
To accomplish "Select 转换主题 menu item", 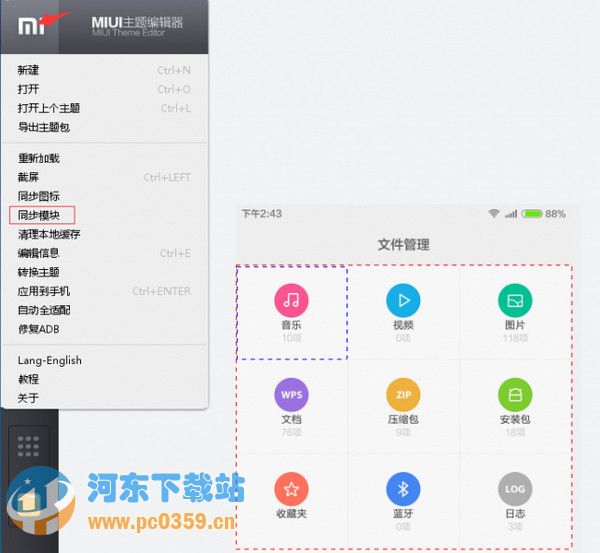I will tap(104, 272).
